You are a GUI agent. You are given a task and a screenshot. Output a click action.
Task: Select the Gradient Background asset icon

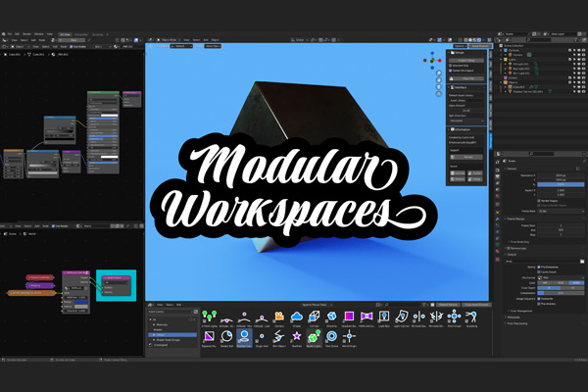[x=349, y=318]
